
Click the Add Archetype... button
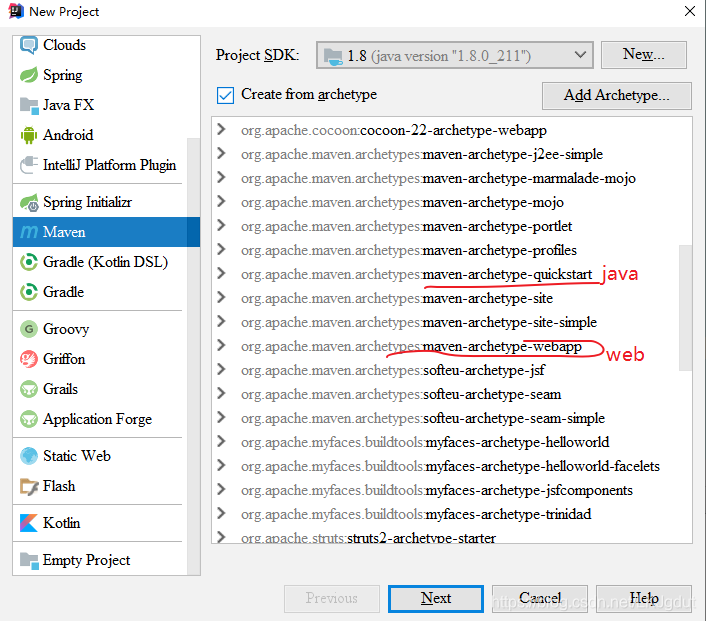616,95
